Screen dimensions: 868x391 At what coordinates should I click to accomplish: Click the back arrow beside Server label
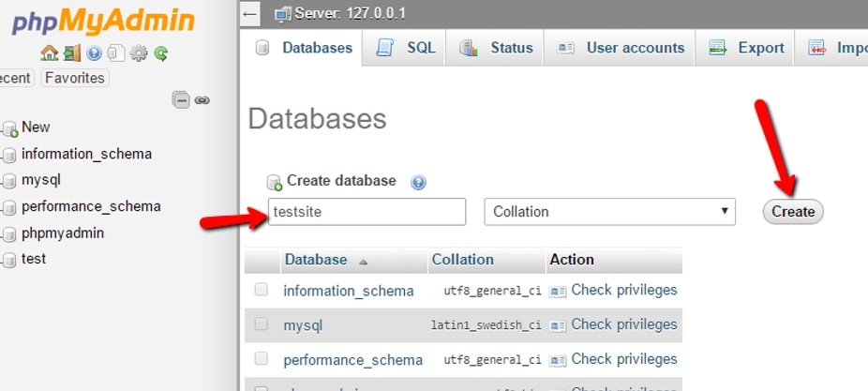(250, 14)
